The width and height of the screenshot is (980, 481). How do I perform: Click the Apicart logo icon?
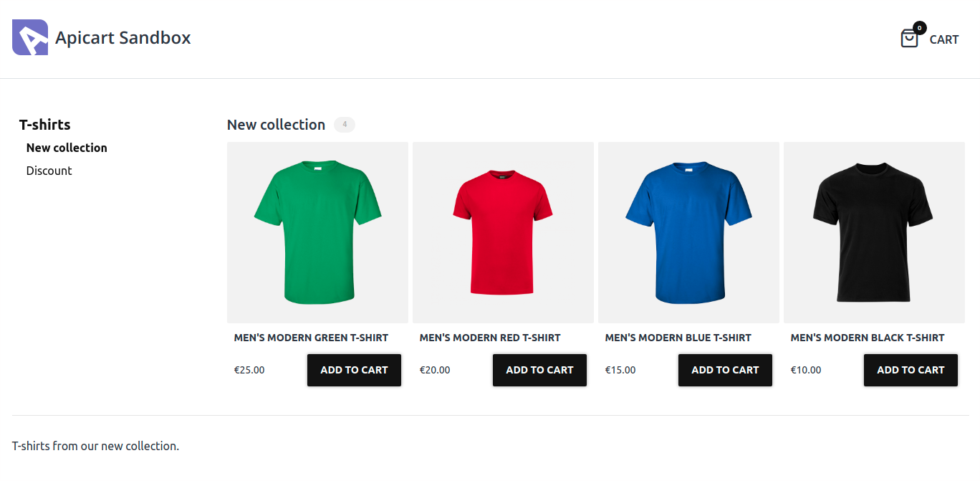[x=30, y=37]
